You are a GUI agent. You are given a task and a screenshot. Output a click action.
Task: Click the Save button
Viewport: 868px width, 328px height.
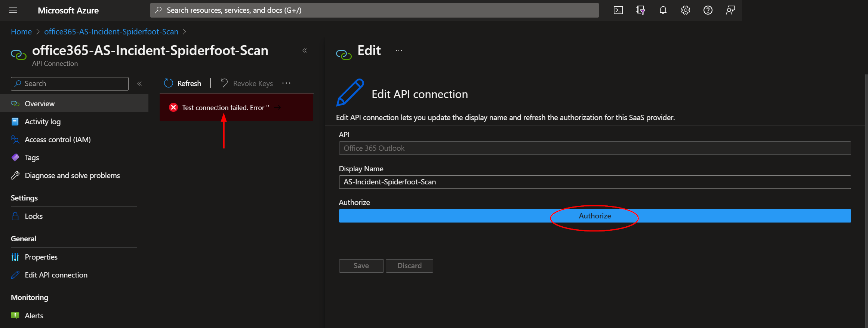coord(361,266)
